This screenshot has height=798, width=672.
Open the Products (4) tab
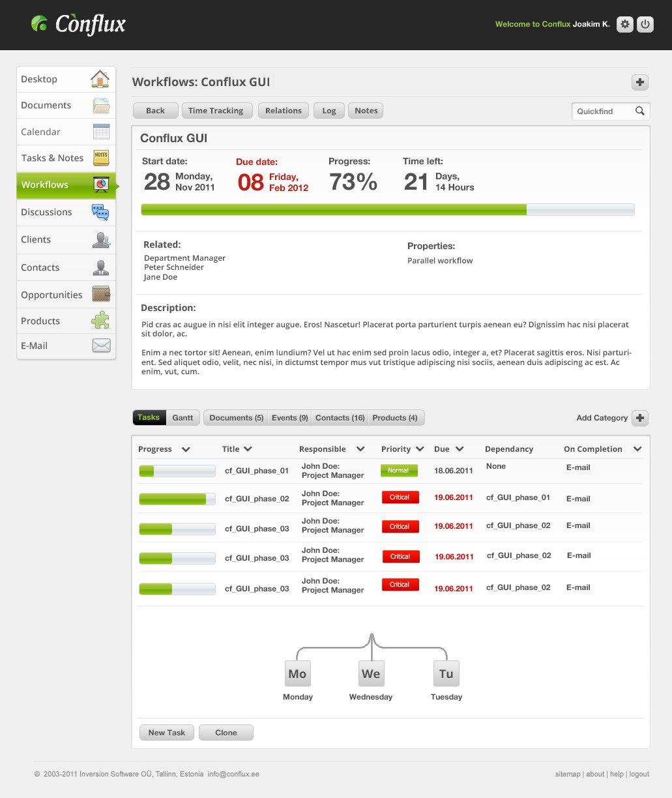(395, 417)
